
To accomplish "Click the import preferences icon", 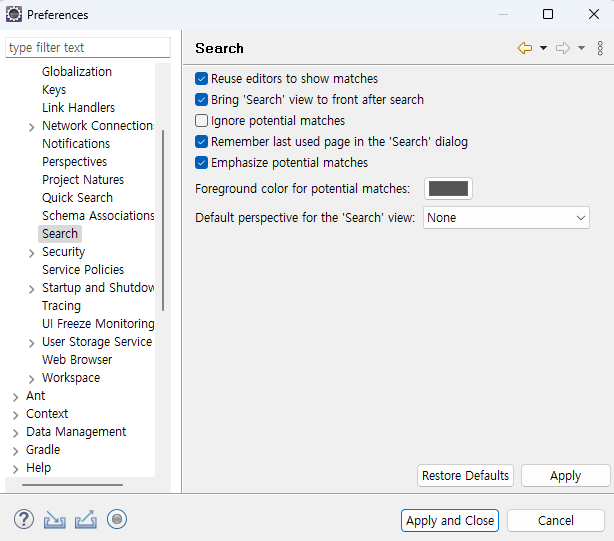I will pos(54,520).
